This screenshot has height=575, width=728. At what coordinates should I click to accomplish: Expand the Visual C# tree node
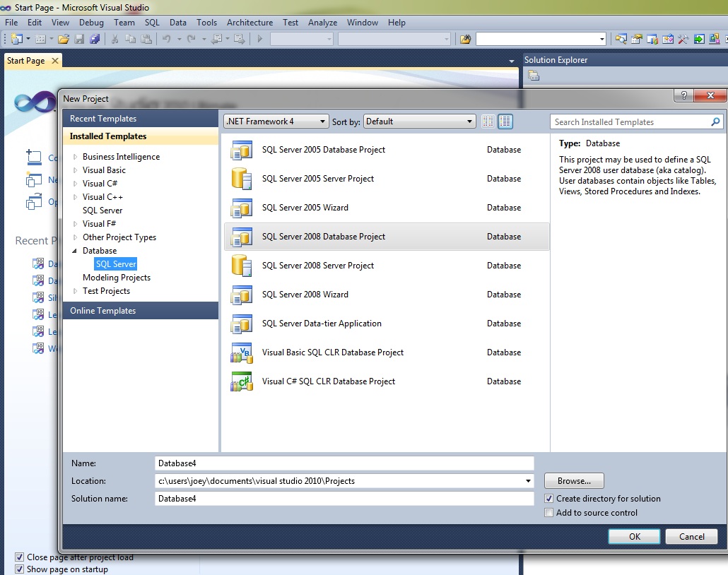[x=75, y=184]
